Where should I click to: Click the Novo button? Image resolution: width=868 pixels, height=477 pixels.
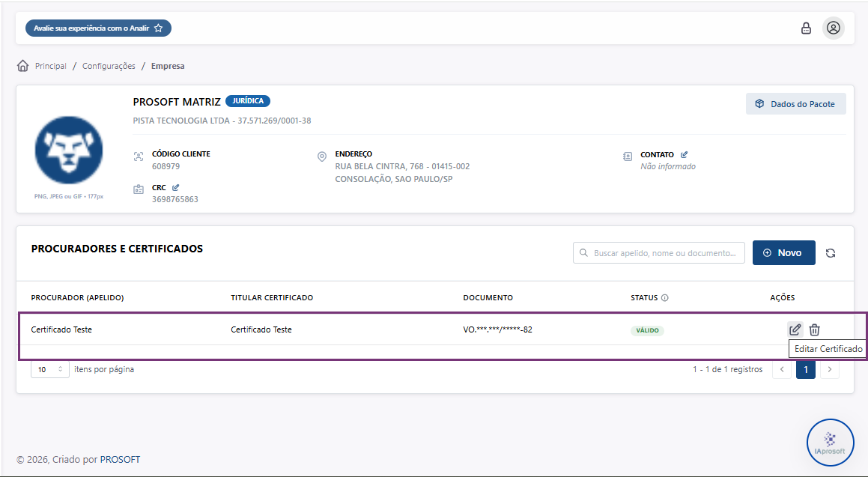[783, 252]
